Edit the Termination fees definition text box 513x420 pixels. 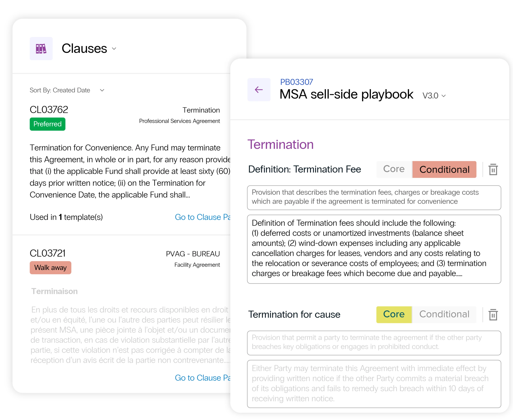(374, 249)
